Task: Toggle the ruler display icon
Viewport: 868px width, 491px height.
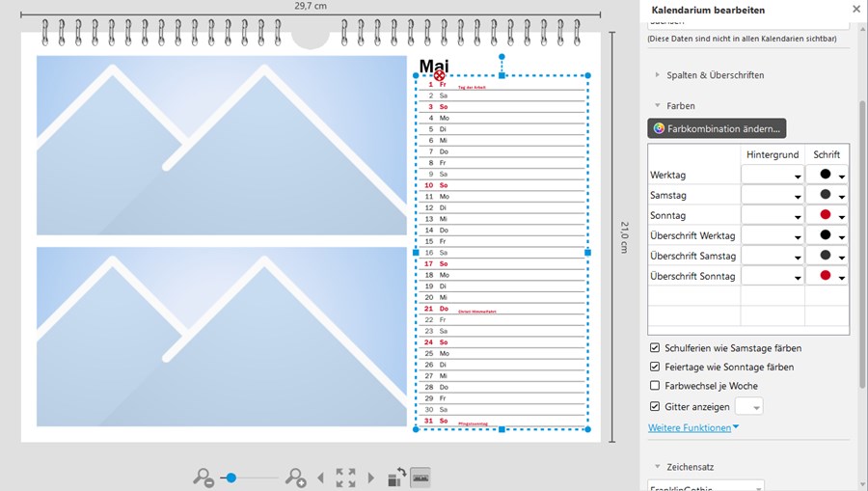Action: pos(421,477)
